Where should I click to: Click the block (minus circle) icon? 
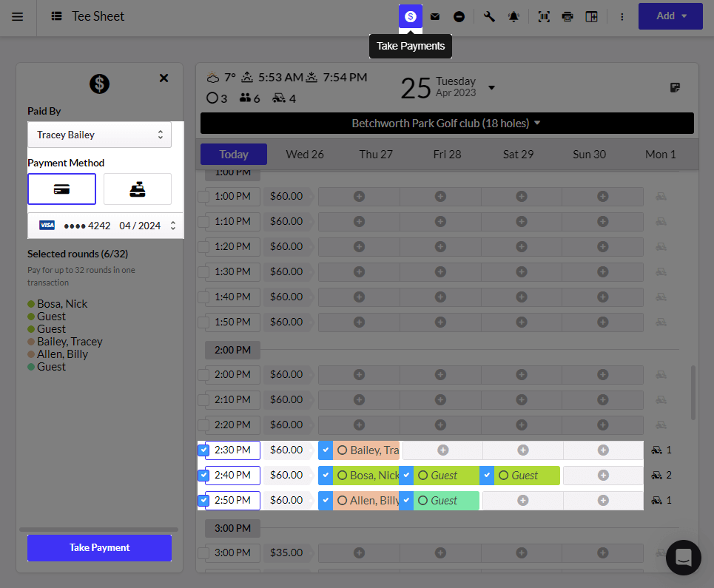[x=459, y=17]
